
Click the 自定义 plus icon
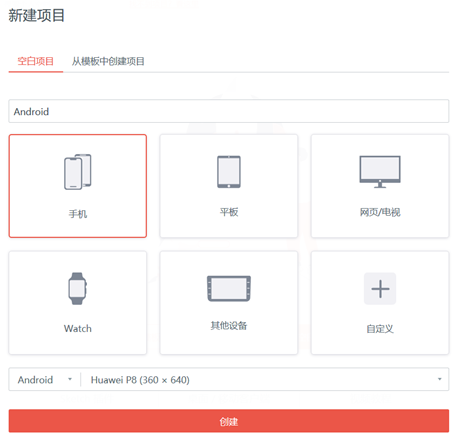tap(380, 289)
